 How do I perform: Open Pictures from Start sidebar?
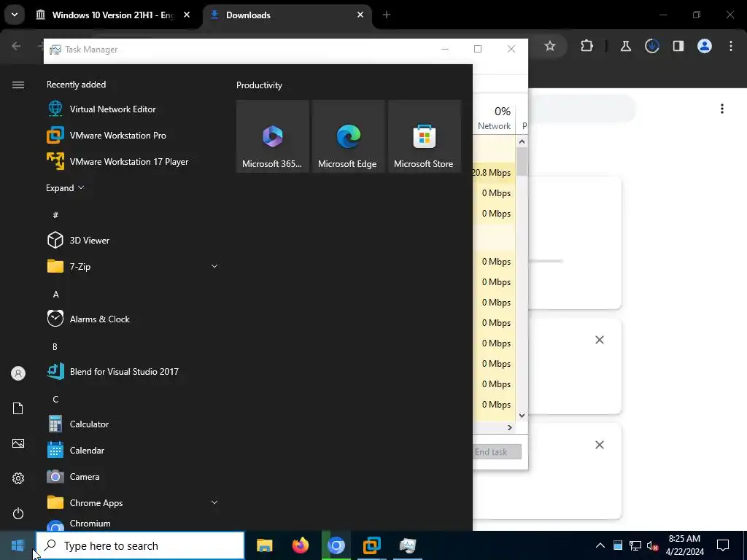point(18,443)
